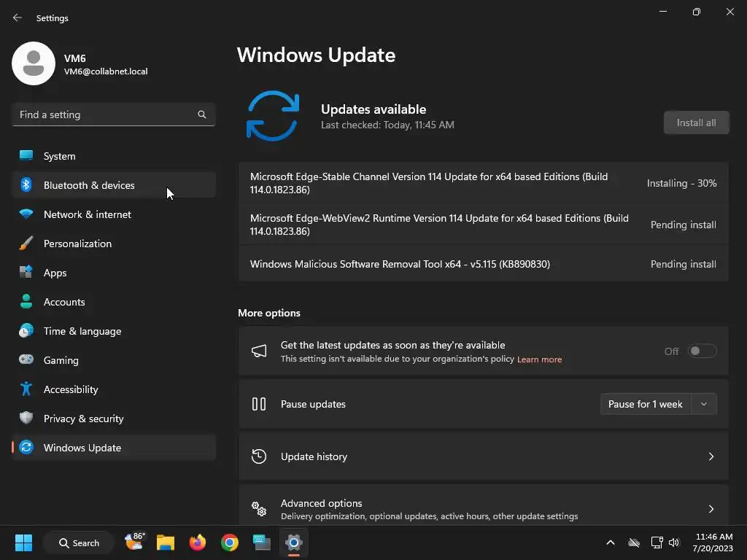
Task: Expand the Pause updates duration dropdown arrow
Action: click(704, 404)
